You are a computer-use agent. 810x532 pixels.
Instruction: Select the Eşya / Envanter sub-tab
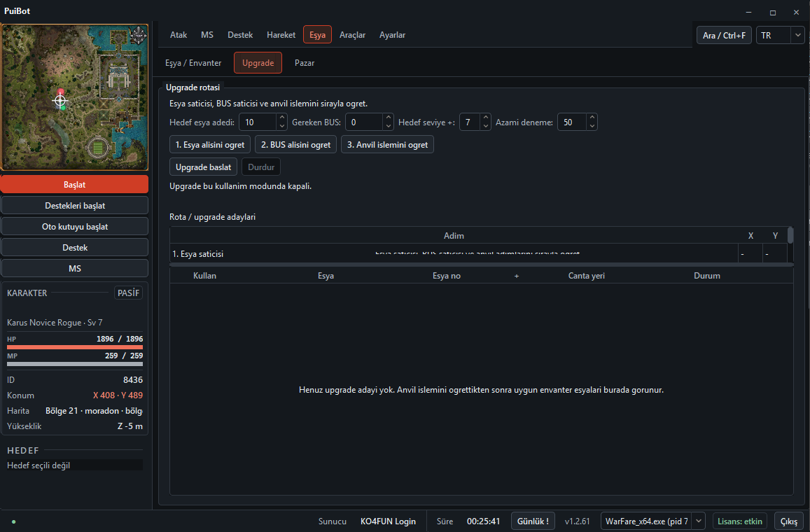point(193,63)
